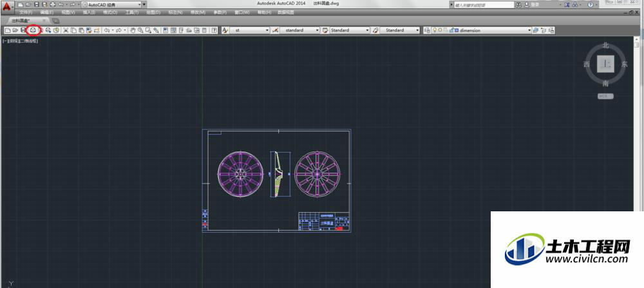The height and width of the screenshot is (288, 644).
Task: Click 南 on the ViewCube compass
Action: (605, 83)
